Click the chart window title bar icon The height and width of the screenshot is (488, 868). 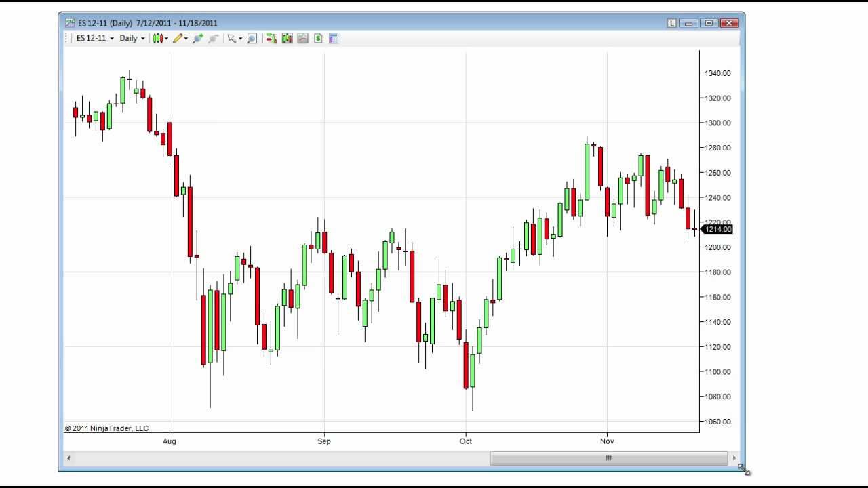click(70, 23)
